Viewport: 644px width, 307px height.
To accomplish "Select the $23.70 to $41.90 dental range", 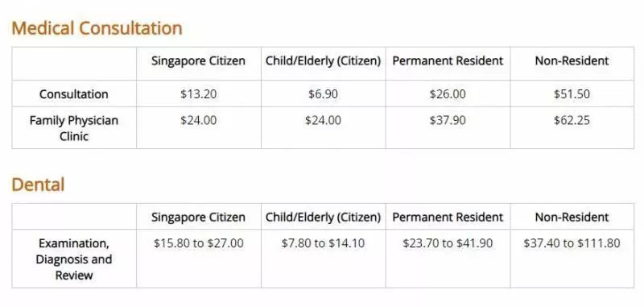I will 448,243.
